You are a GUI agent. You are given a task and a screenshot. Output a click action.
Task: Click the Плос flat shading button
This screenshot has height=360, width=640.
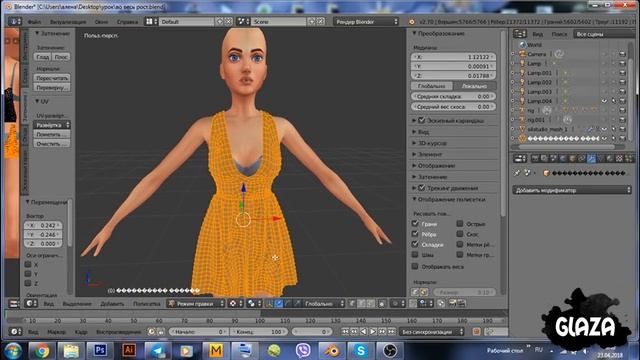[x=61, y=57]
